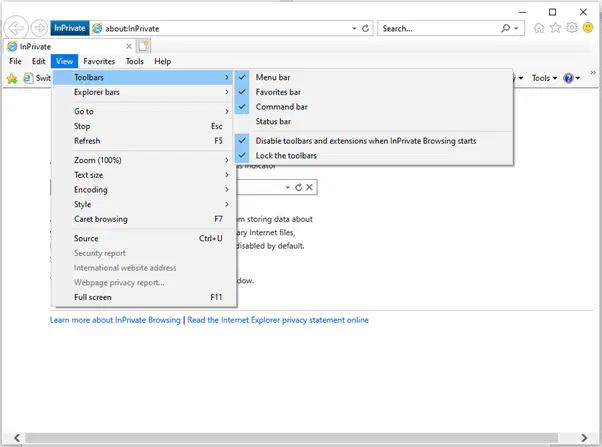Expand the Style submenu
Image resolution: width=602 pixels, height=447 pixels.
pos(143,204)
